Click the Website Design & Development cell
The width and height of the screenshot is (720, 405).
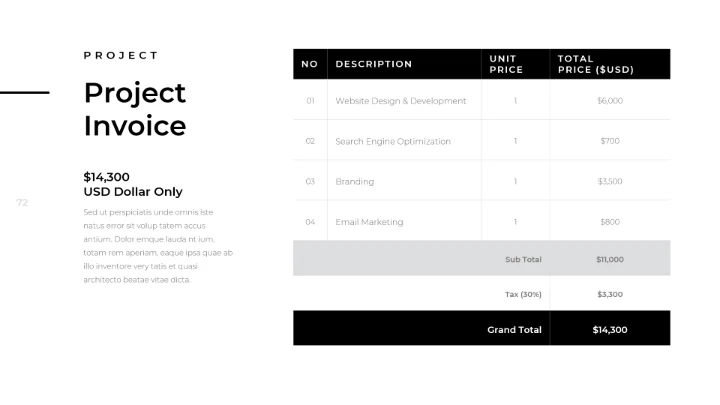click(x=401, y=101)
